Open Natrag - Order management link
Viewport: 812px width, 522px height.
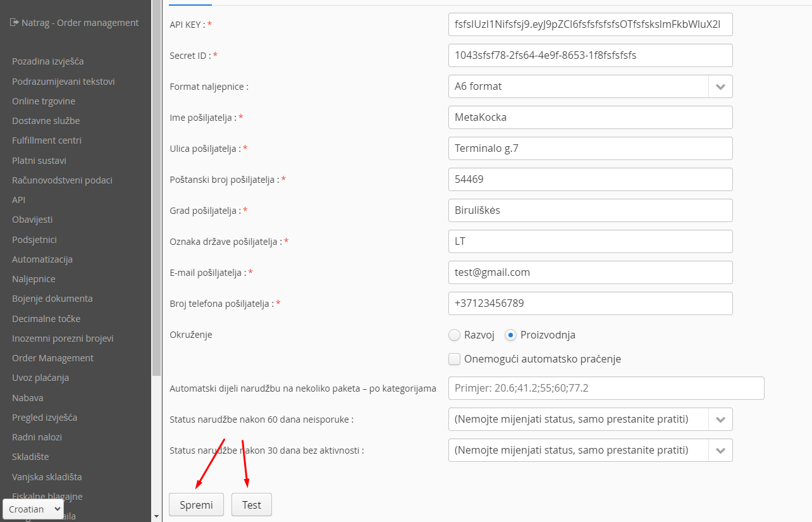click(80, 23)
